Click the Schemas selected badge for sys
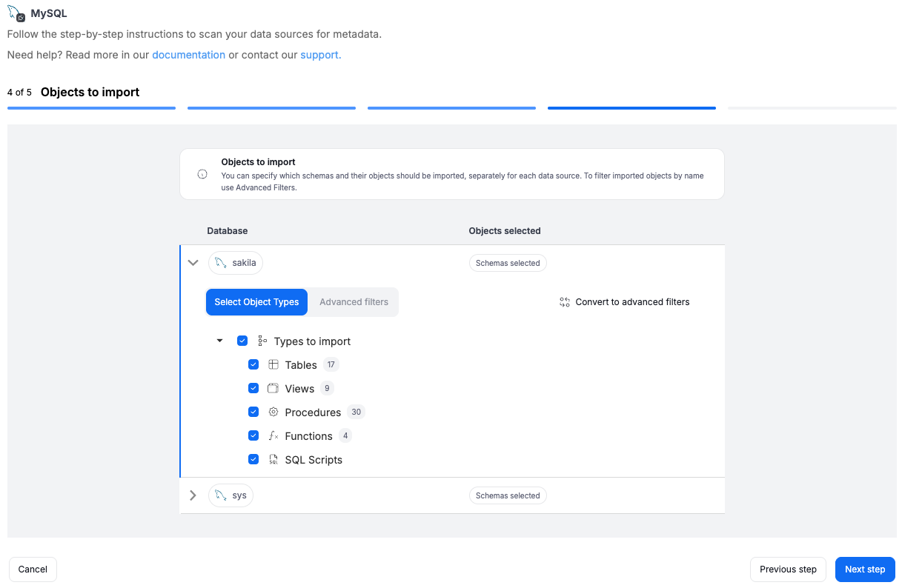 point(508,495)
